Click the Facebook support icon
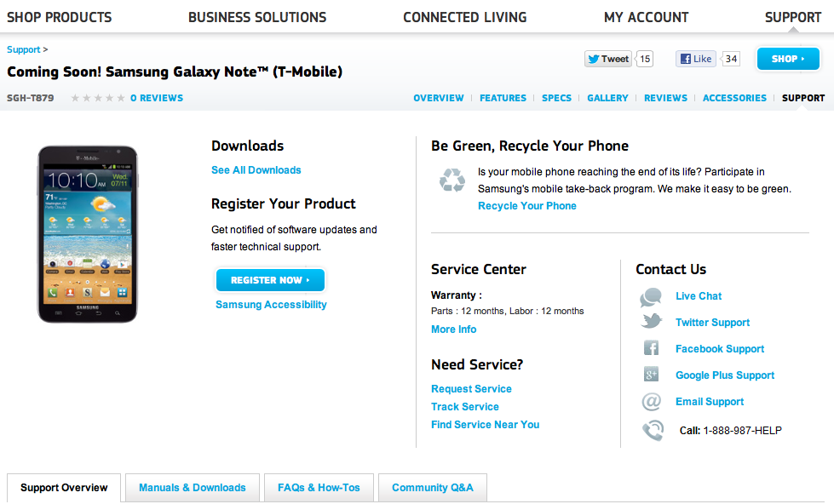834x504 pixels. click(x=652, y=348)
